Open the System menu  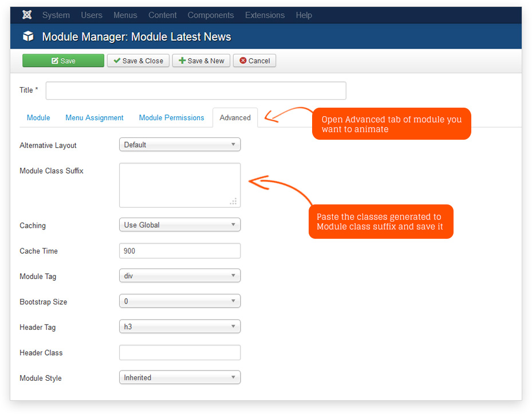56,15
